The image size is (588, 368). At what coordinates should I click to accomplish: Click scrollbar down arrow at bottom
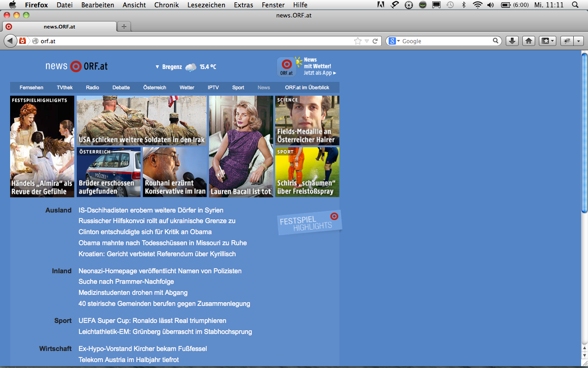[584, 356]
